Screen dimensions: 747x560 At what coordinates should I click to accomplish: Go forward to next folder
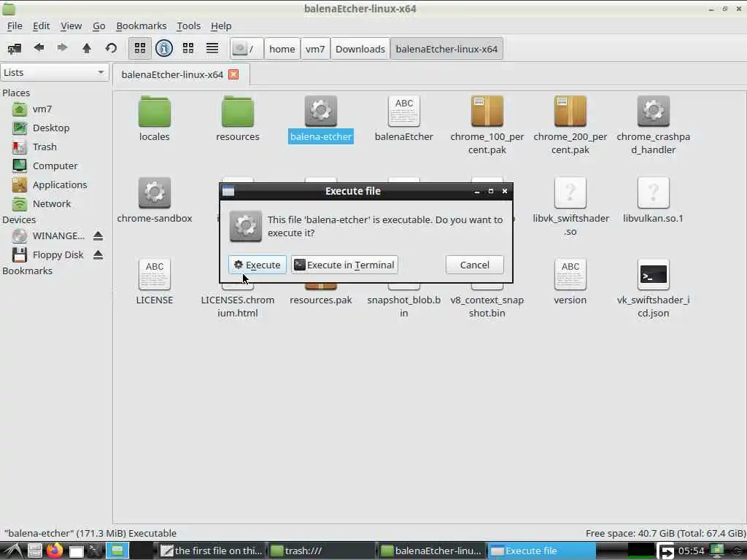coord(63,48)
